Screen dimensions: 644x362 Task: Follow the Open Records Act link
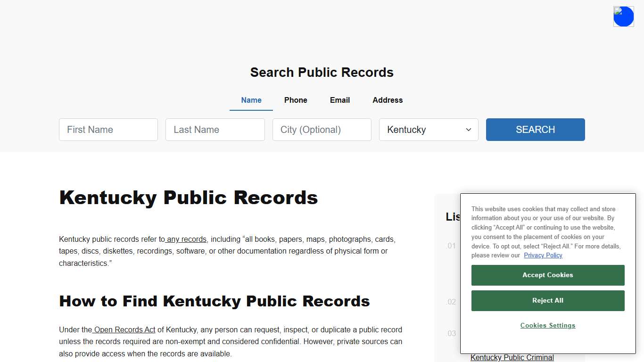pos(124,329)
